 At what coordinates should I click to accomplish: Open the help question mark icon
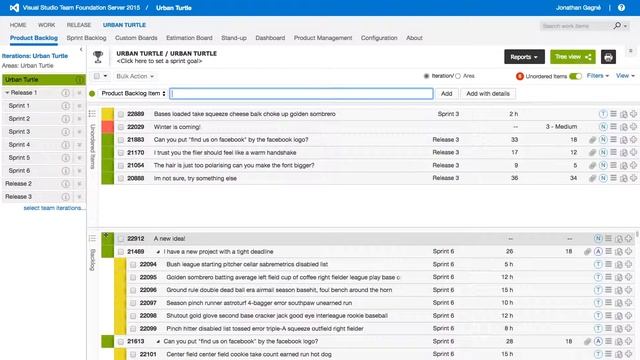[x=621, y=8]
